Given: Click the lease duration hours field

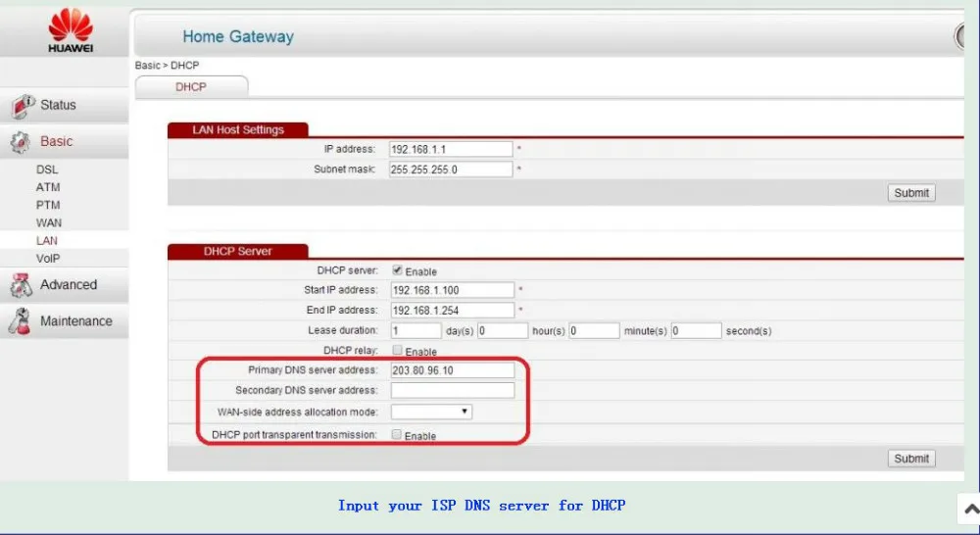Looking at the screenshot, I should [x=503, y=330].
